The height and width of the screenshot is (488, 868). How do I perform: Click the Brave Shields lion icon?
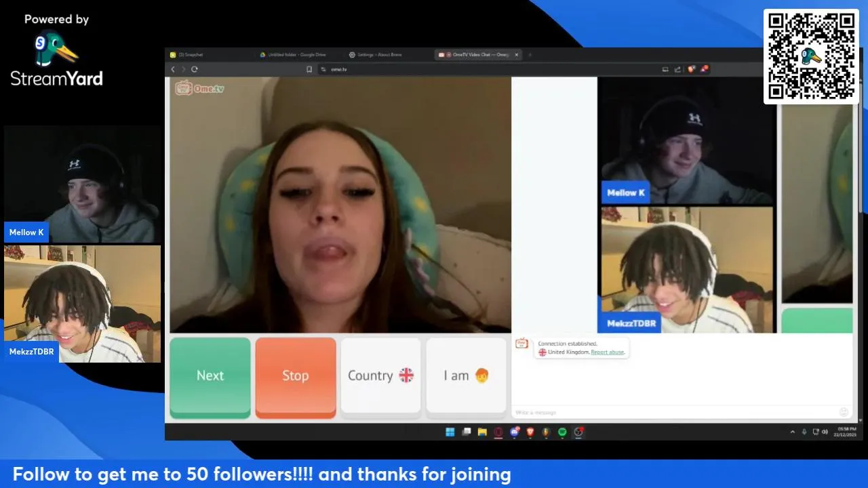[x=691, y=69]
